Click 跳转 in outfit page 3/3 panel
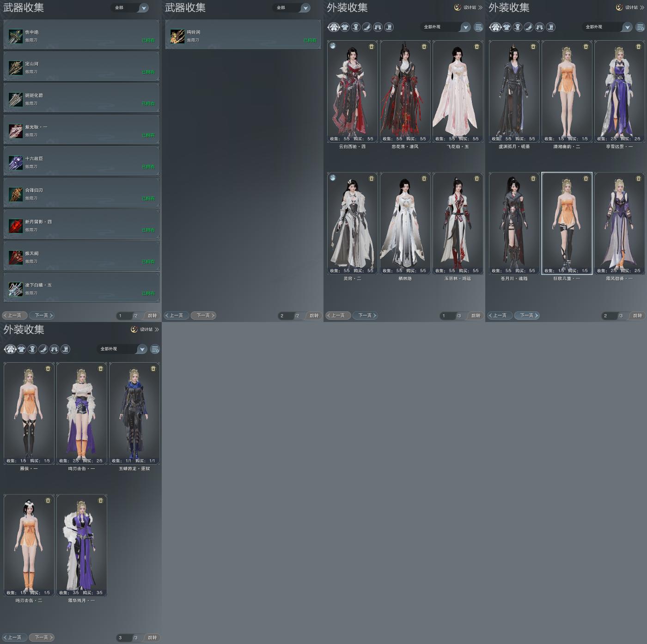Viewport: 647px width, 644px height. tap(153, 638)
